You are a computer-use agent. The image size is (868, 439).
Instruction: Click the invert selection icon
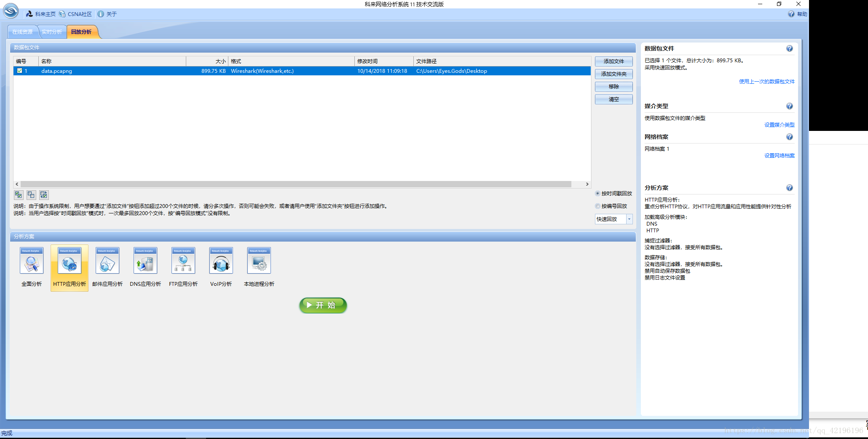tap(44, 195)
